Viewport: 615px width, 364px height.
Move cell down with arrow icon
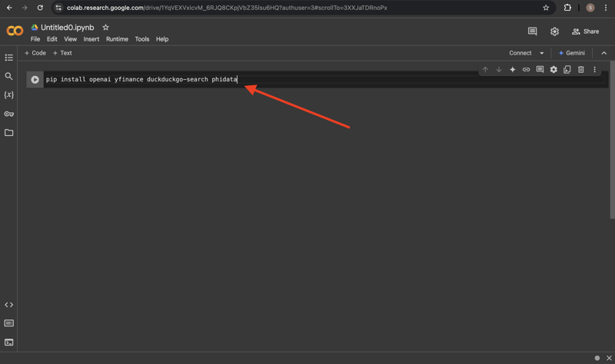coord(498,70)
